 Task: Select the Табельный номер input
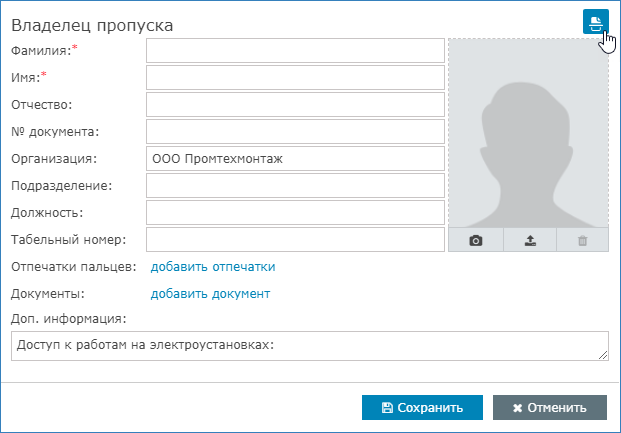(294, 240)
